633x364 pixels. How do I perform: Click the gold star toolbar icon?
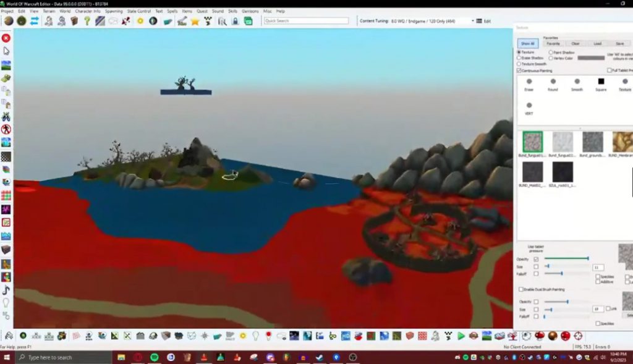tap(195, 21)
